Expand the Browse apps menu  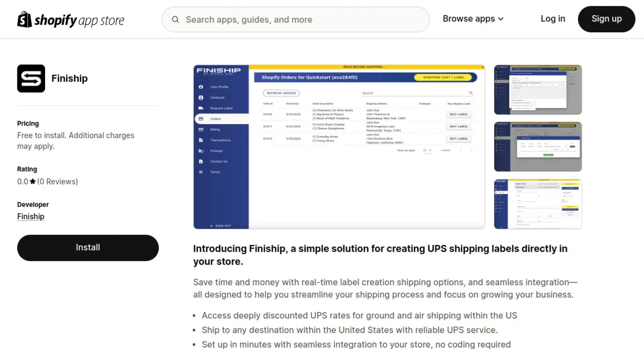[x=473, y=19]
